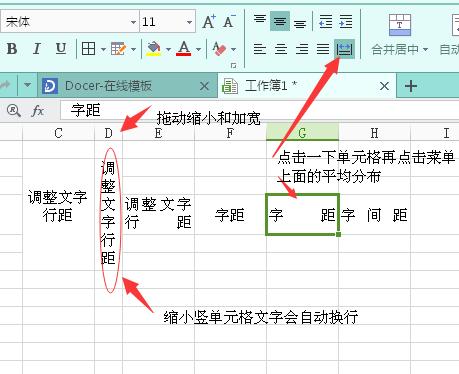Toggle Bold formatting
Viewport: 459px width, 374px height.
point(12,49)
